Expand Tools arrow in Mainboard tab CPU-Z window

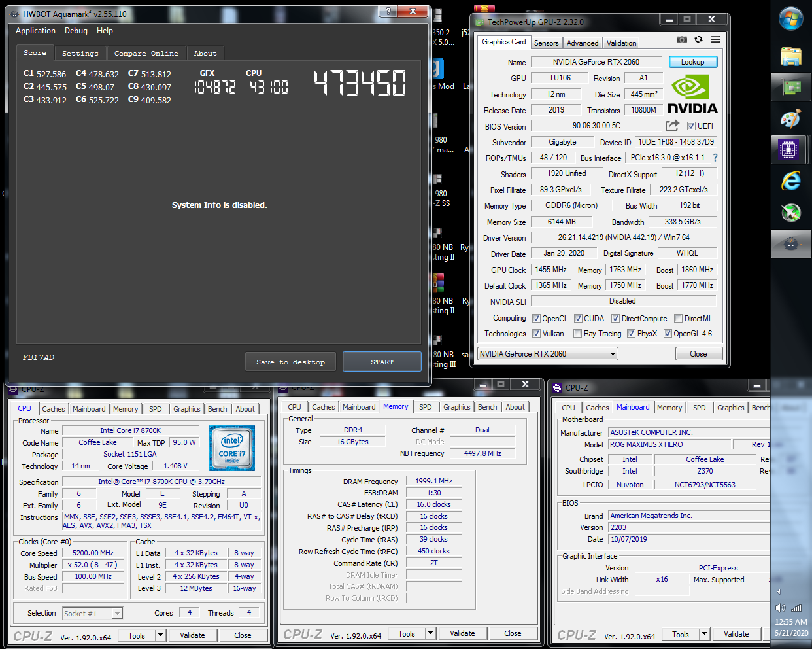coord(704,634)
